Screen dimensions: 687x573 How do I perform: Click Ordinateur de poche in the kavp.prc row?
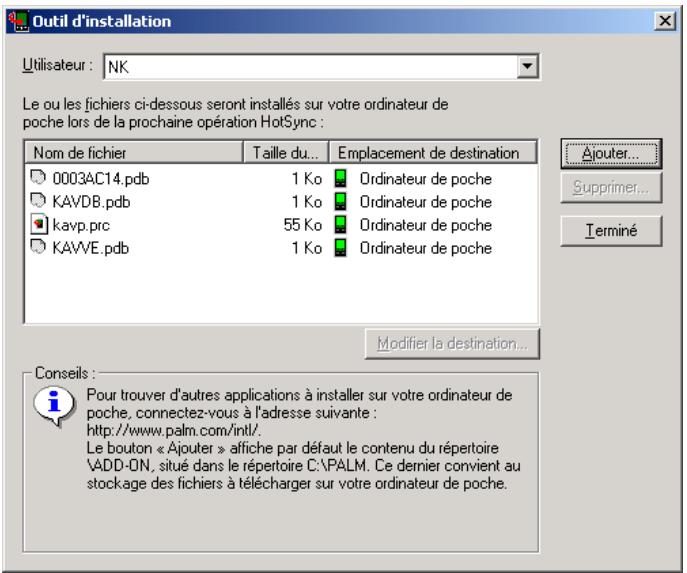(x=425, y=225)
